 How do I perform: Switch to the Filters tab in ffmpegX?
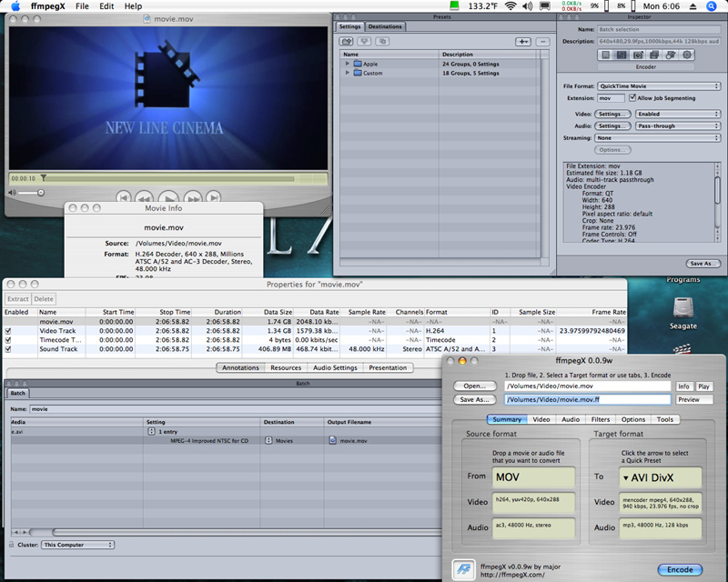[x=601, y=419]
